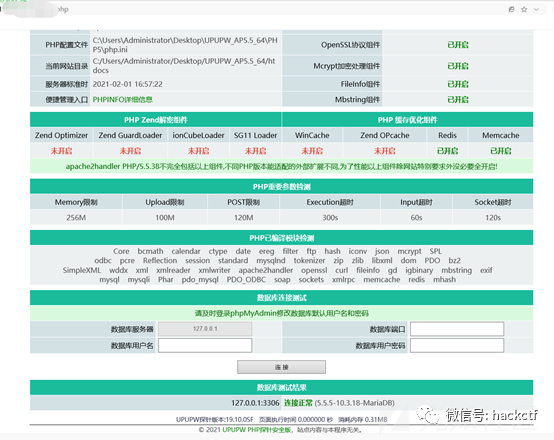Click the bookmark star icon in address bar
This screenshot has height=440, width=554.
pyautogui.click(x=524, y=10)
